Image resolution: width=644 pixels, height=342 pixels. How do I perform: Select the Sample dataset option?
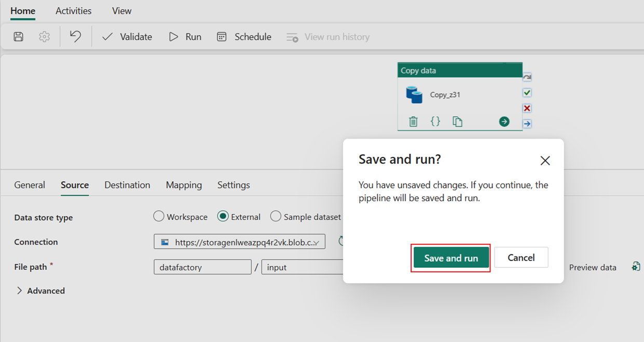[276, 216]
